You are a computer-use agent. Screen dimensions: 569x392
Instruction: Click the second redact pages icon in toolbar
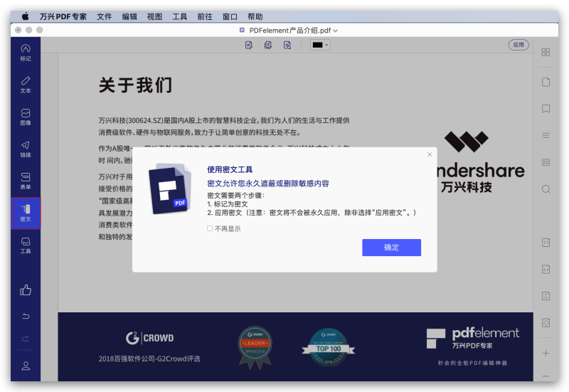pos(268,45)
